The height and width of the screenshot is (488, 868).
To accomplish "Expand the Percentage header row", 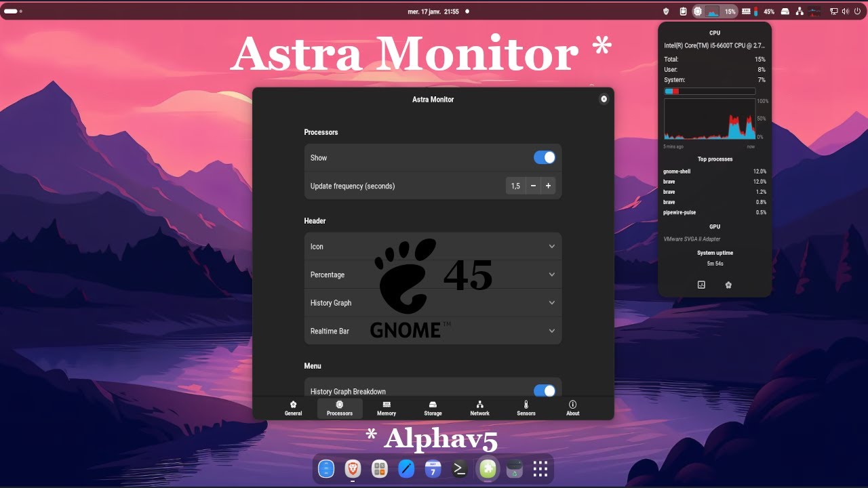I will [x=433, y=274].
